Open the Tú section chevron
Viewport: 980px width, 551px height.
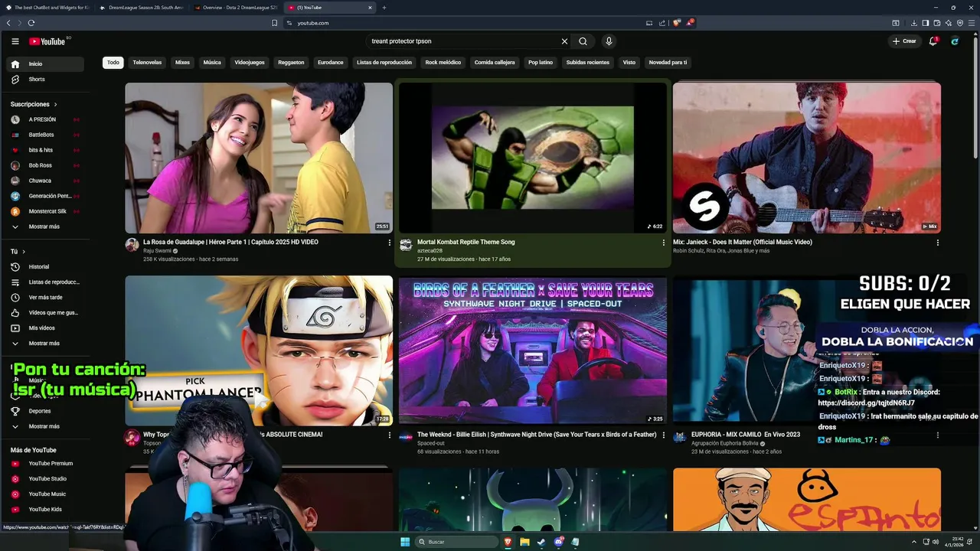click(24, 252)
